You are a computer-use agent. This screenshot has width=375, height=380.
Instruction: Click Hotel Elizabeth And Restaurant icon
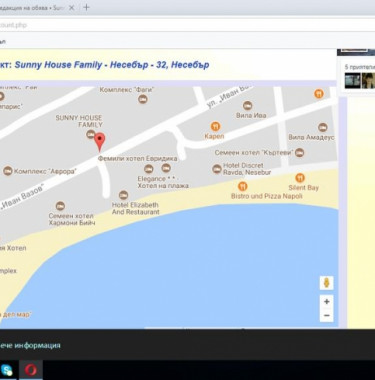coord(123,195)
